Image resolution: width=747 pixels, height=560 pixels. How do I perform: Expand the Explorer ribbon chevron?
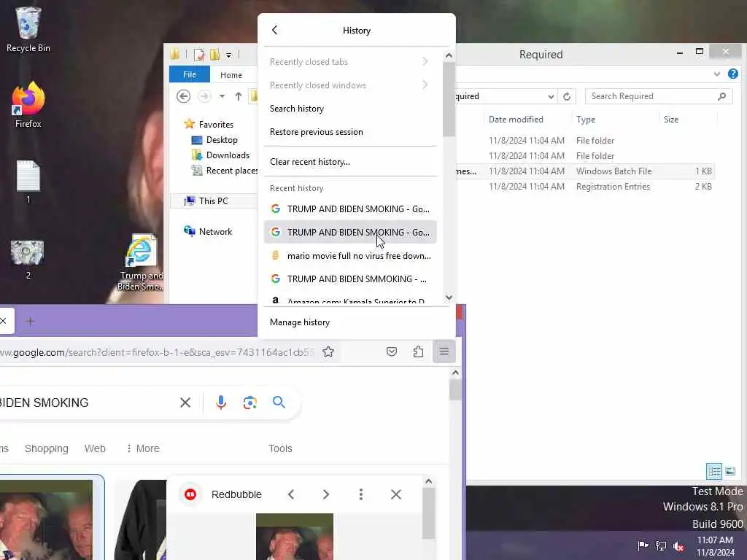click(x=717, y=74)
